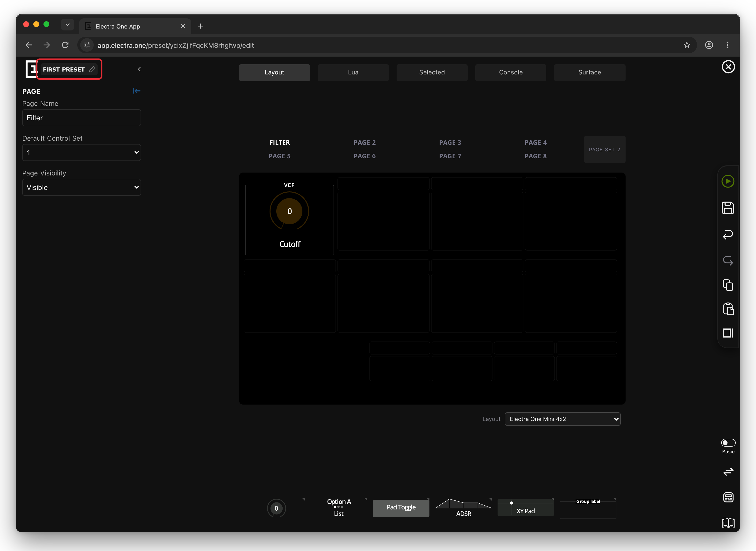This screenshot has height=551, width=756.
Task: Click the undo arrow icon
Action: pyautogui.click(x=728, y=234)
